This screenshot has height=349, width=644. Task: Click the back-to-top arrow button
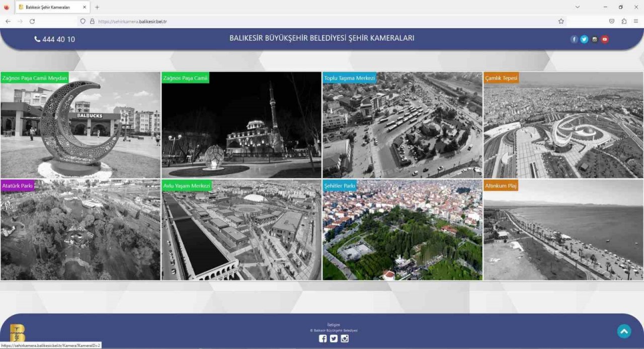pyautogui.click(x=624, y=331)
